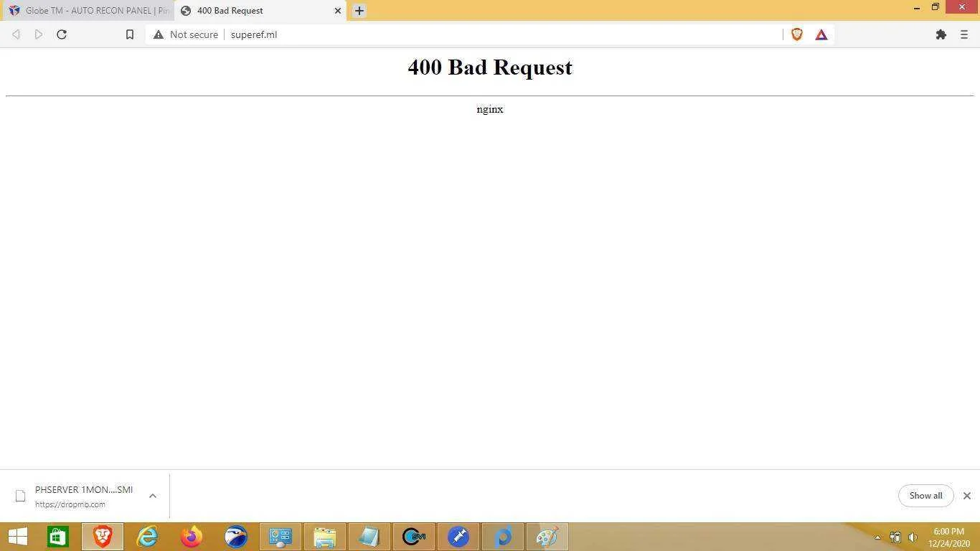Close the downloads bar
The image size is (980, 551).
pos(966,496)
